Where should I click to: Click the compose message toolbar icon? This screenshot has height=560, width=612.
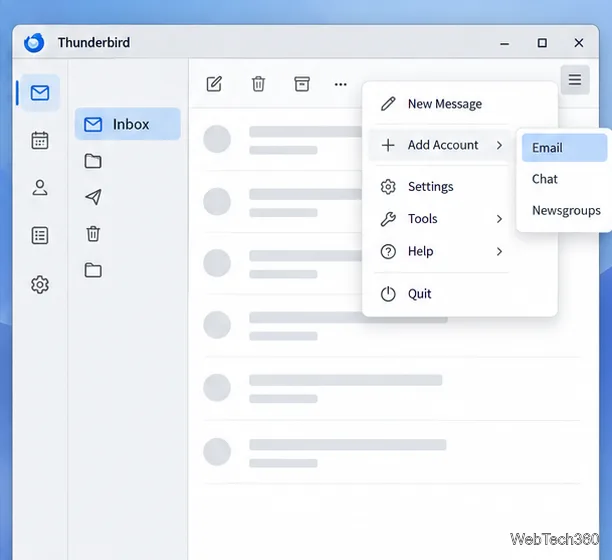(x=214, y=84)
